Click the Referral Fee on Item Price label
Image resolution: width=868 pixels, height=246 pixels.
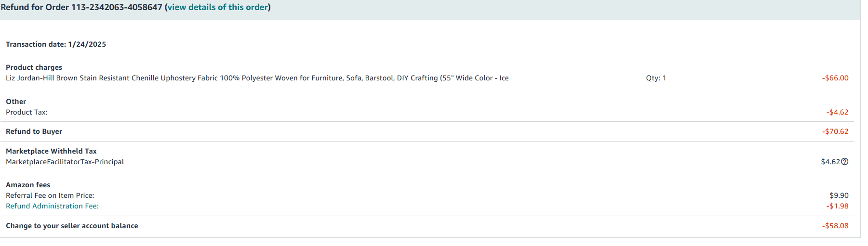click(50, 195)
